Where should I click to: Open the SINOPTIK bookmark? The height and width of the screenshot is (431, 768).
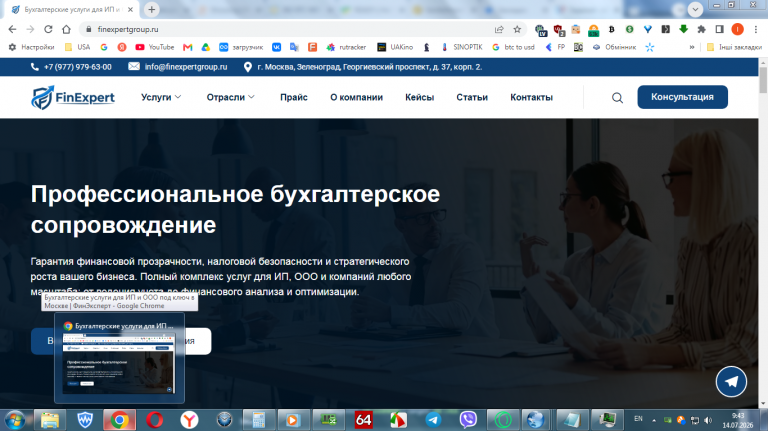click(462, 47)
